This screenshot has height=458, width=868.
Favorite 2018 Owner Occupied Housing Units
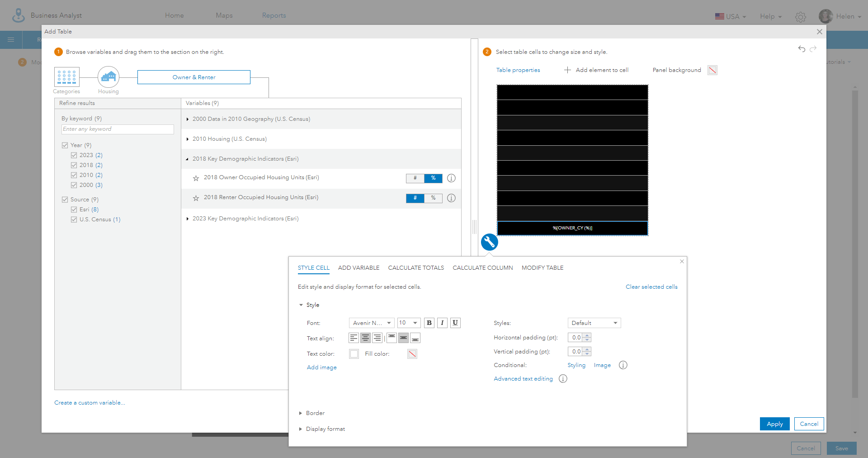click(x=196, y=178)
